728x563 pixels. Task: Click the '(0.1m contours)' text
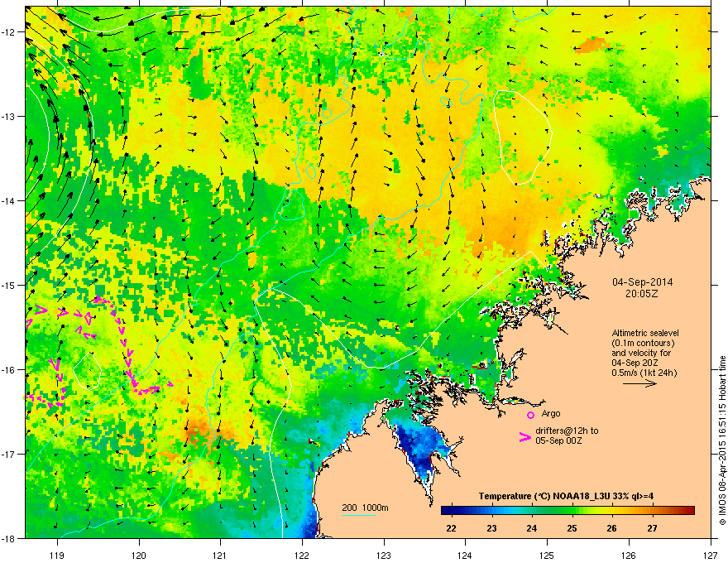coord(643,344)
